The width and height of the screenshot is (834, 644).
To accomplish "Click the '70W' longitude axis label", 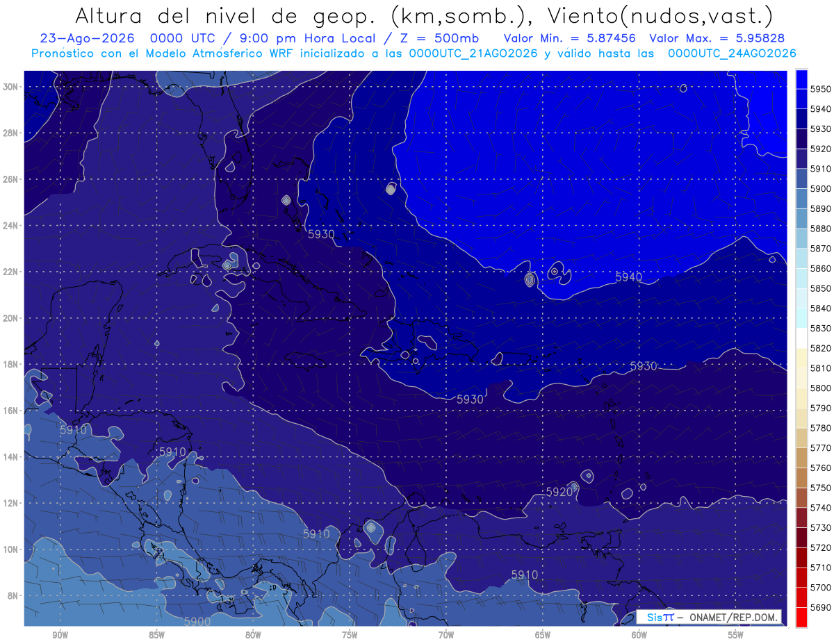I will [446, 635].
